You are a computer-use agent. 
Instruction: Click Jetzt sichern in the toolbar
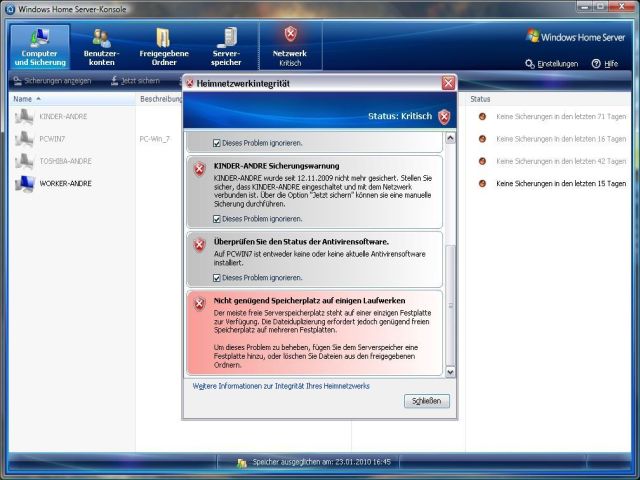[135, 81]
